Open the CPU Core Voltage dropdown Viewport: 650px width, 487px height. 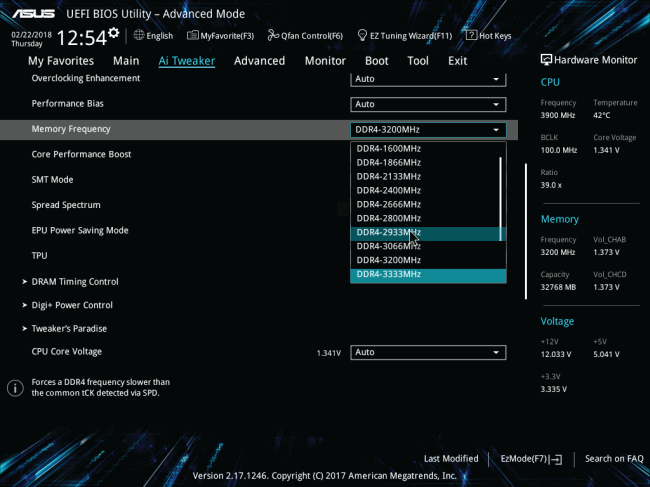(428, 352)
